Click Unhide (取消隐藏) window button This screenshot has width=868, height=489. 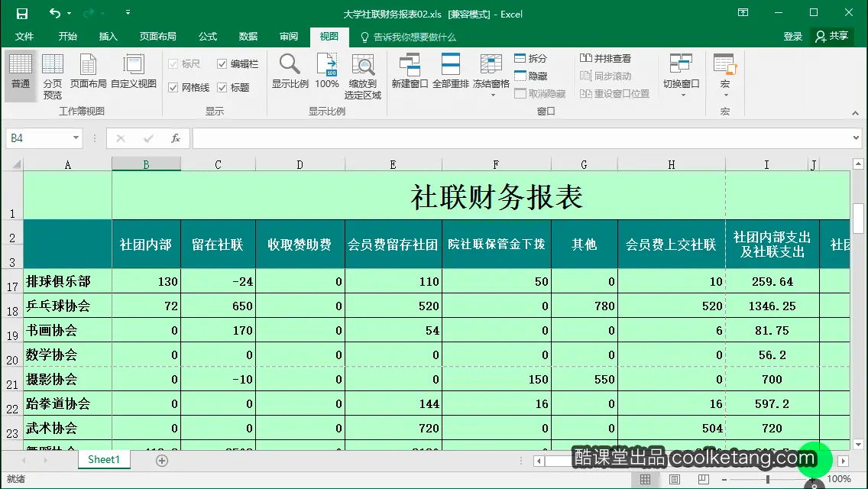pos(540,93)
